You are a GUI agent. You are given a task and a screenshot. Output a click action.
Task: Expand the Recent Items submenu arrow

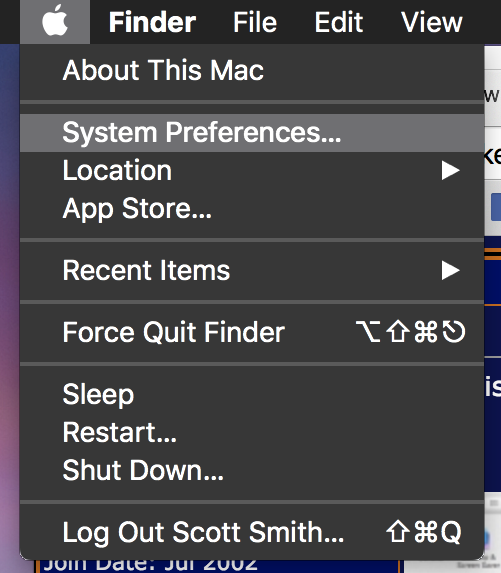click(450, 271)
